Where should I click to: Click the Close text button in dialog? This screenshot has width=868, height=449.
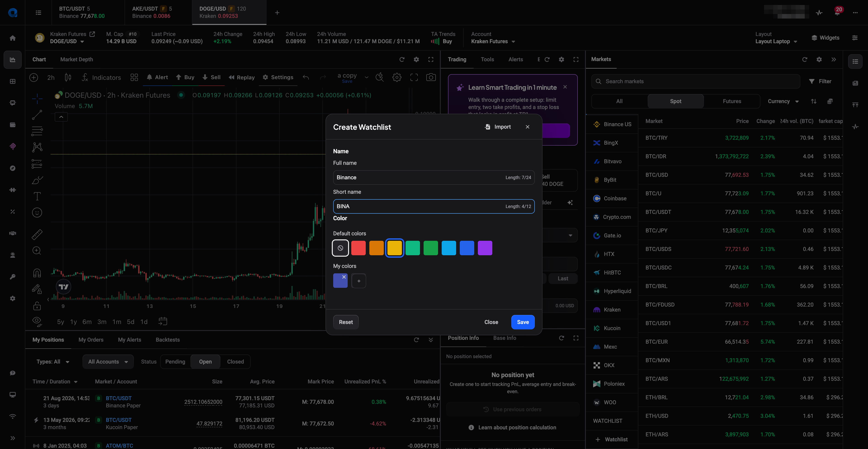pos(491,322)
